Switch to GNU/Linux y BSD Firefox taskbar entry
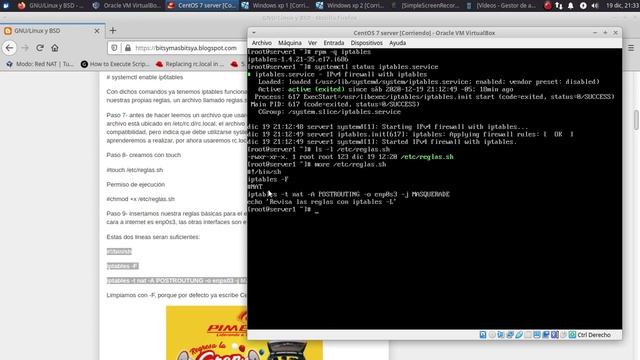This screenshot has height=360, width=640. point(50,5)
